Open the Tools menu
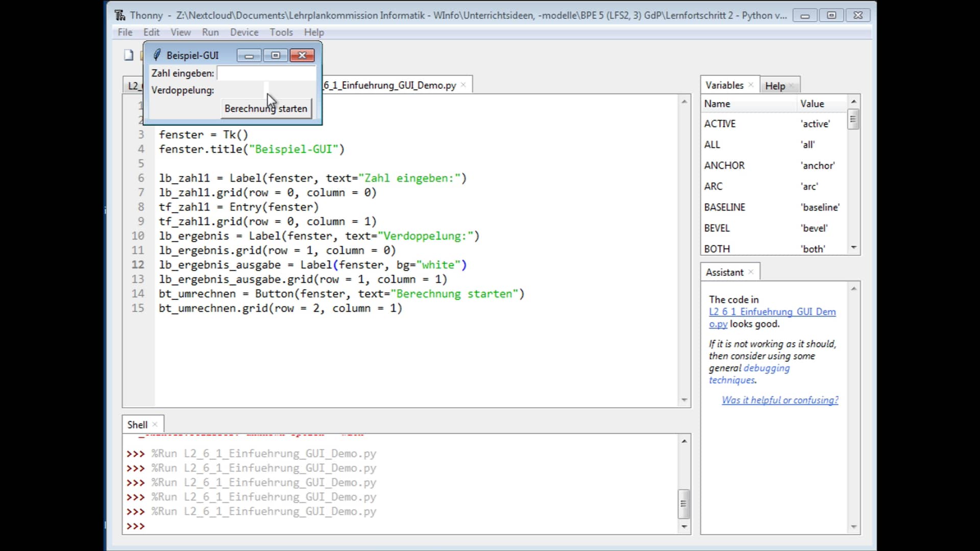The width and height of the screenshot is (980, 551). (281, 32)
